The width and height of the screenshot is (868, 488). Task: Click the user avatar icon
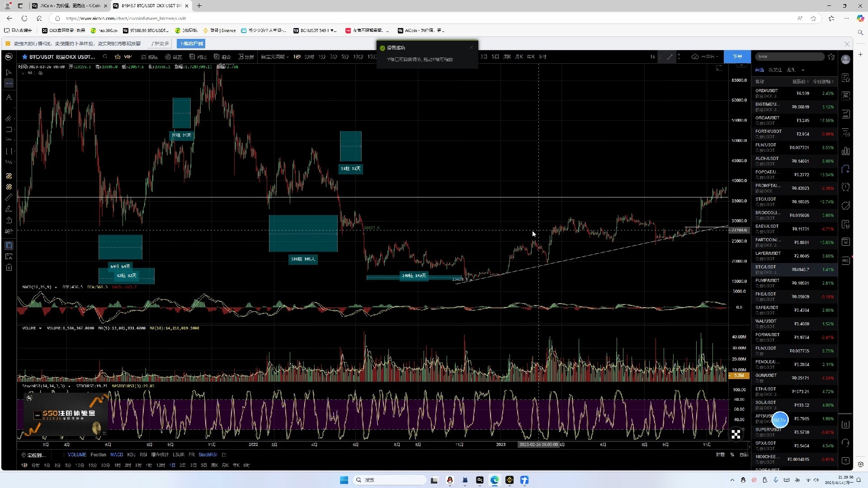coord(845,59)
